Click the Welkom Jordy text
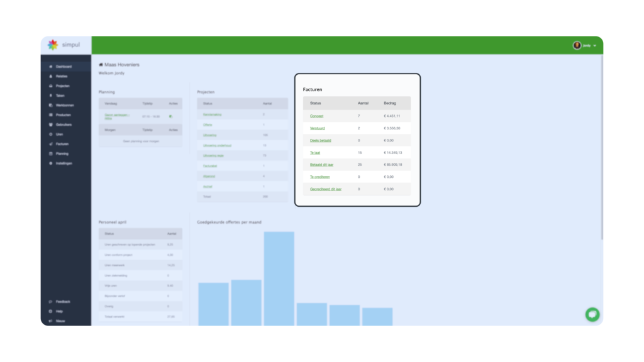The image size is (644, 362). click(x=111, y=73)
